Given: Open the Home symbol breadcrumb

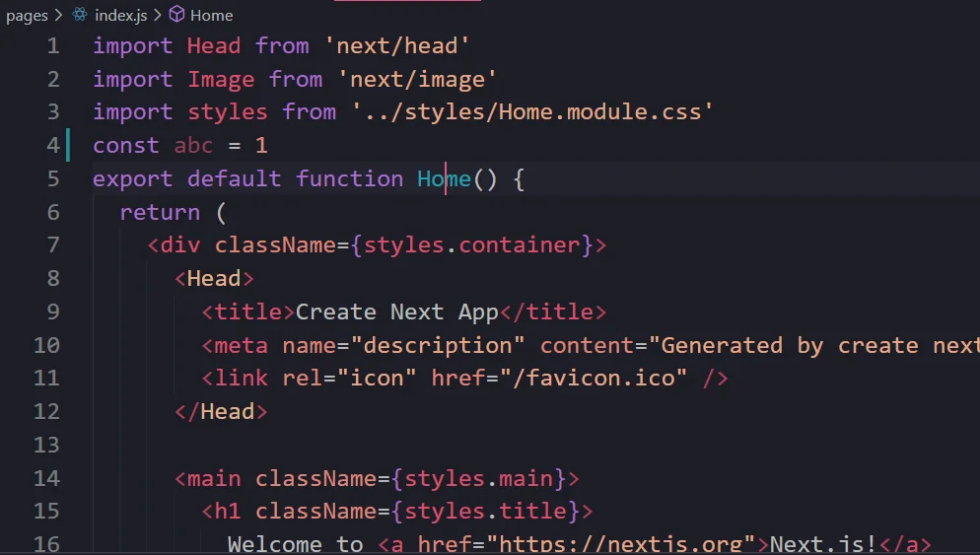Looking at the screenshot, I should point(211,15).
